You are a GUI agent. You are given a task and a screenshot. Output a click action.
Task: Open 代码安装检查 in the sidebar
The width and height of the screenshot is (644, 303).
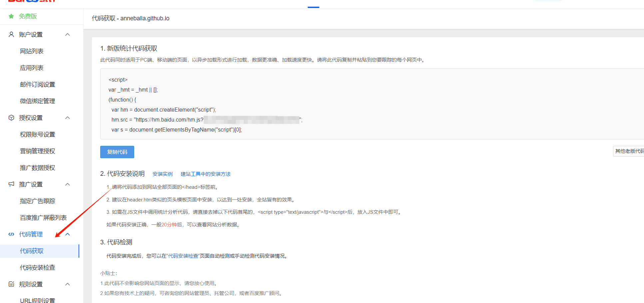tap(38, 267)
